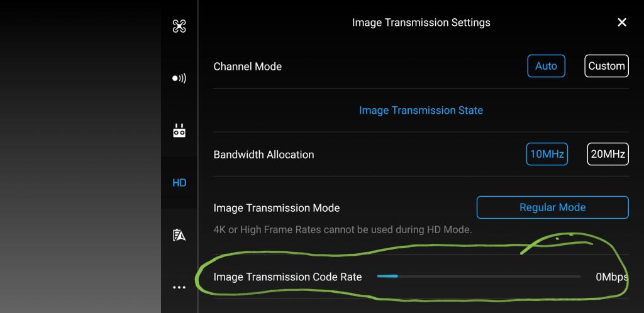
Task: Click the Image Transmission Code Rate slider track
Action: coord(479,276)
